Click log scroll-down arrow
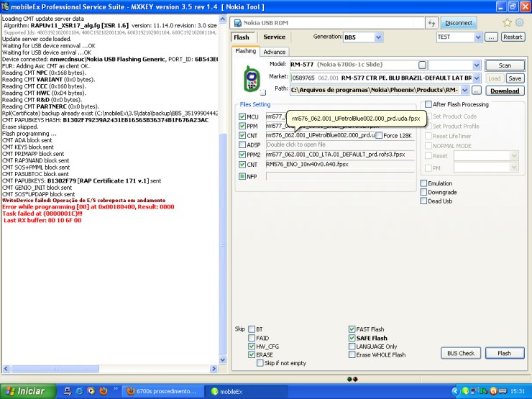This screenshot has height=399, width=532. (x=223, y=359)
